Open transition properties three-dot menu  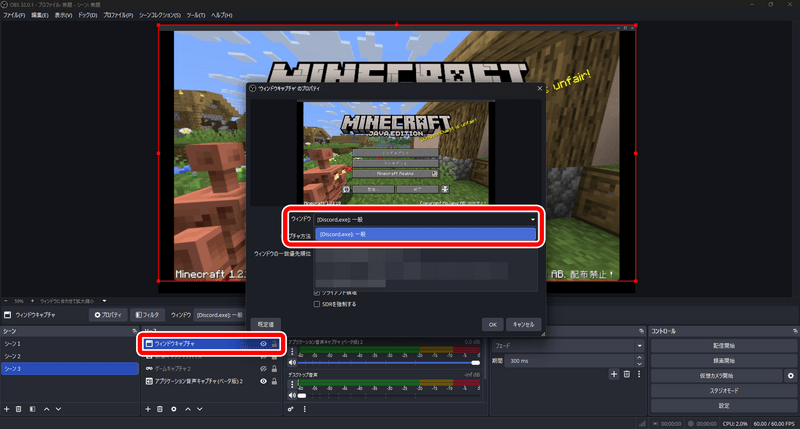tap(639, 374)
